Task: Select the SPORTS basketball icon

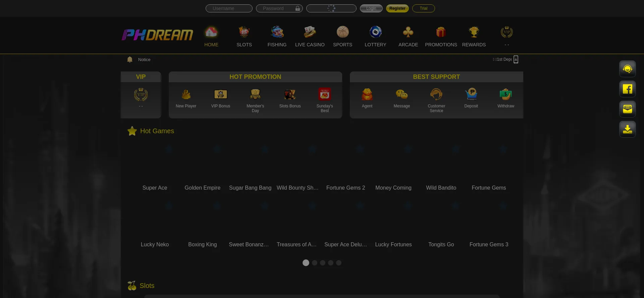Action: click(343, 32)
